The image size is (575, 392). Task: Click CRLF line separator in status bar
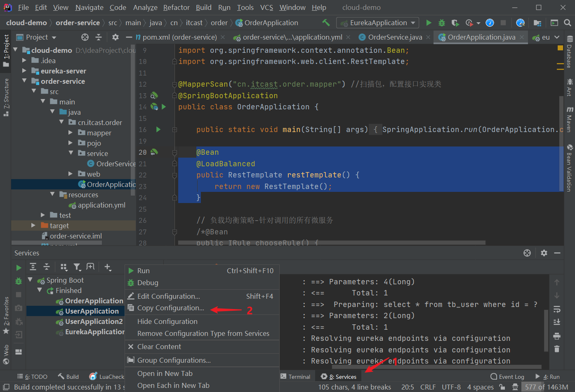(x=428, y=387)
